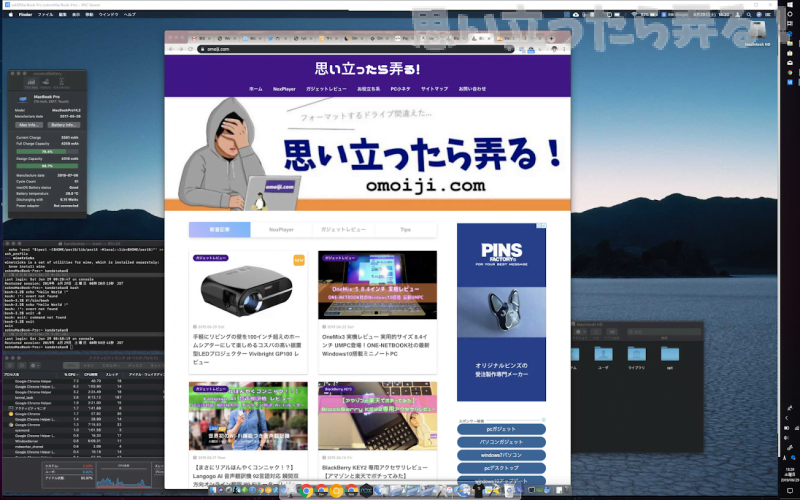
Task: Click Chrome's back arrow button
Action: 171,49
